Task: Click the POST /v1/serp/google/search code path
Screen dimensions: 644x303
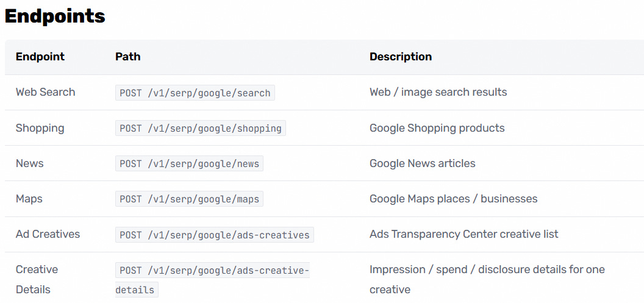Action: 195,93
